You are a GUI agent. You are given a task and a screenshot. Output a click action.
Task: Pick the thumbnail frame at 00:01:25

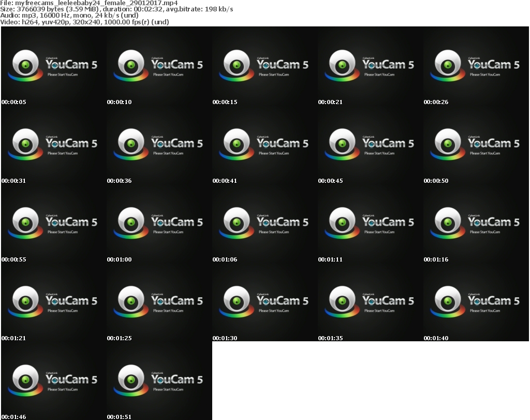pos(159,302)
